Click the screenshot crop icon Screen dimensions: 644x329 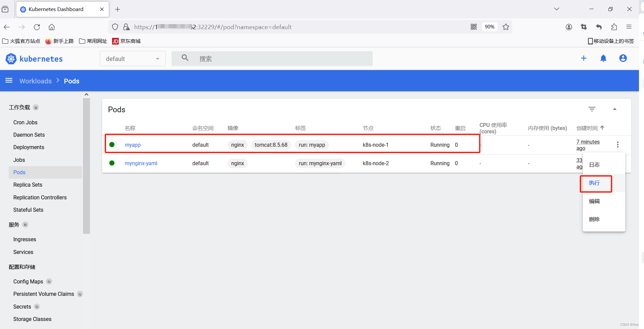click(x=584, y=27)
